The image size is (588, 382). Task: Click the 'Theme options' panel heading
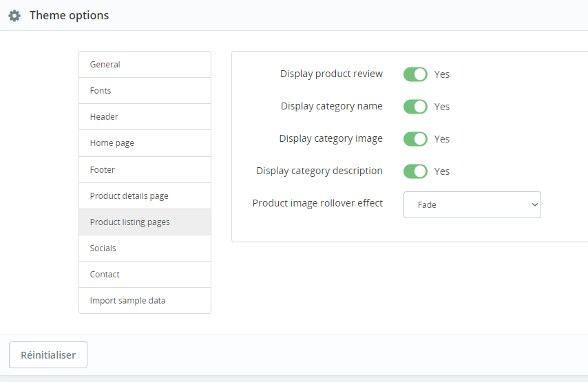pyautogui.click(x=69, y=15)
